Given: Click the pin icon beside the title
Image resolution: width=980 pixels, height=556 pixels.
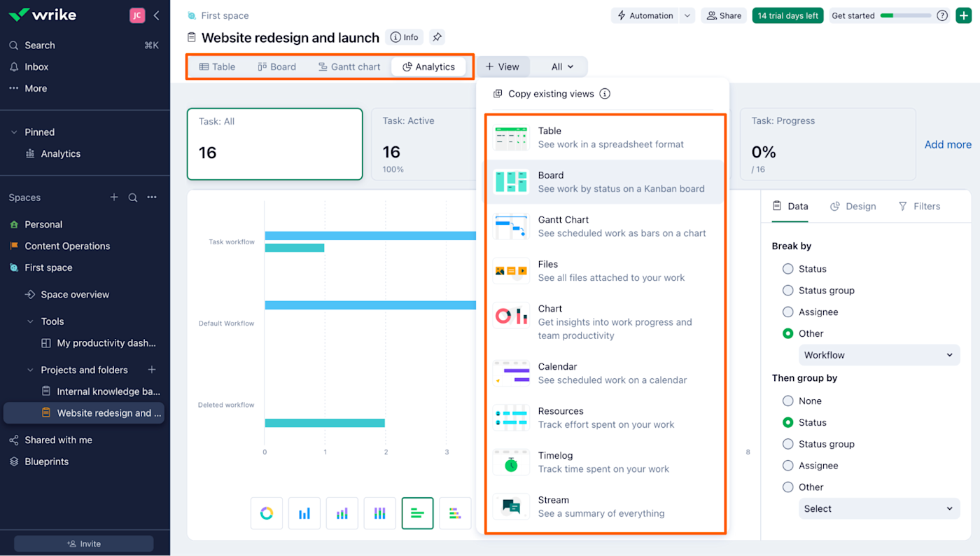Looking at the screenshot, I should click(437, 37).
